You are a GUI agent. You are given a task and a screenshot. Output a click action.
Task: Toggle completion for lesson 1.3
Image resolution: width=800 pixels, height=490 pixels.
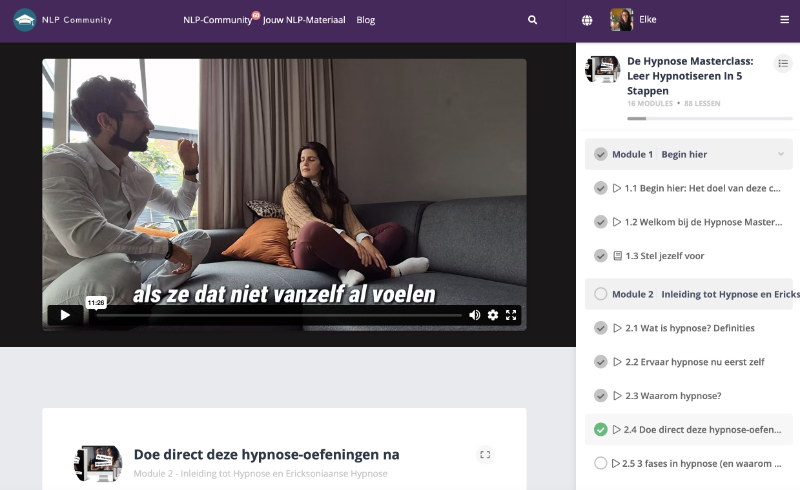click(x=601, y=256)
